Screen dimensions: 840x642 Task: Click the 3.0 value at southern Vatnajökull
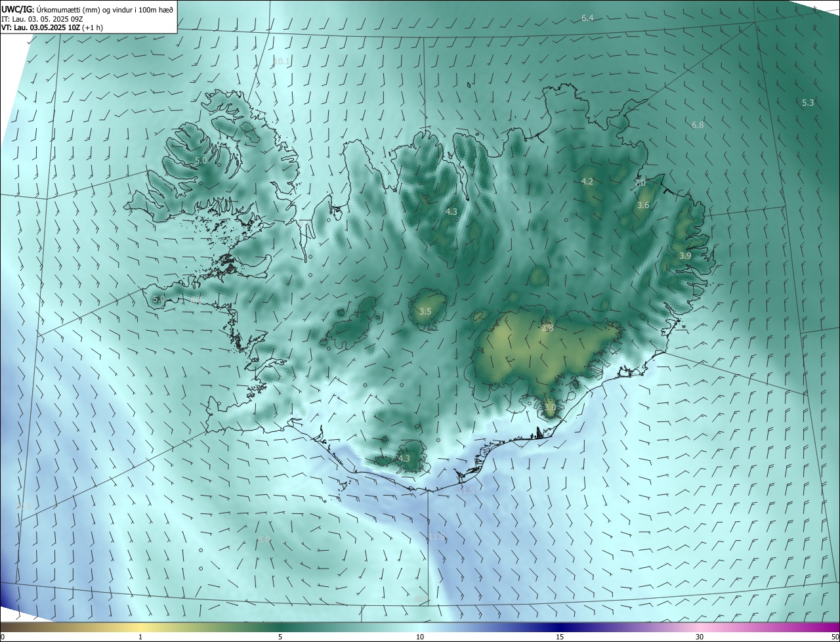pos(550,407)
